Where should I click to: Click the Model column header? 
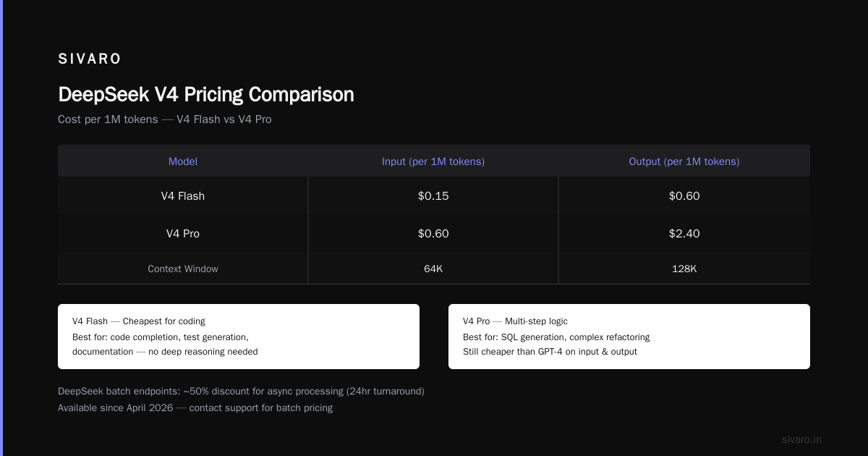point(183,161)
